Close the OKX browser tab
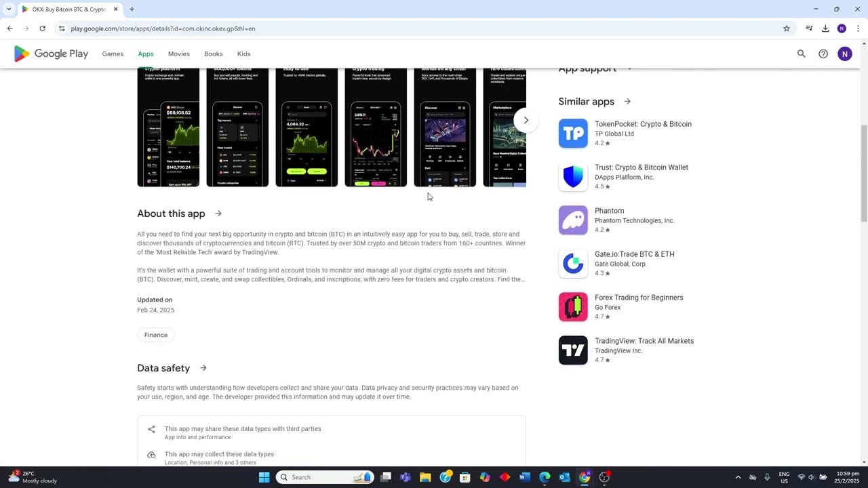This screenshot has height=488, width=868. tap(115, 9)
